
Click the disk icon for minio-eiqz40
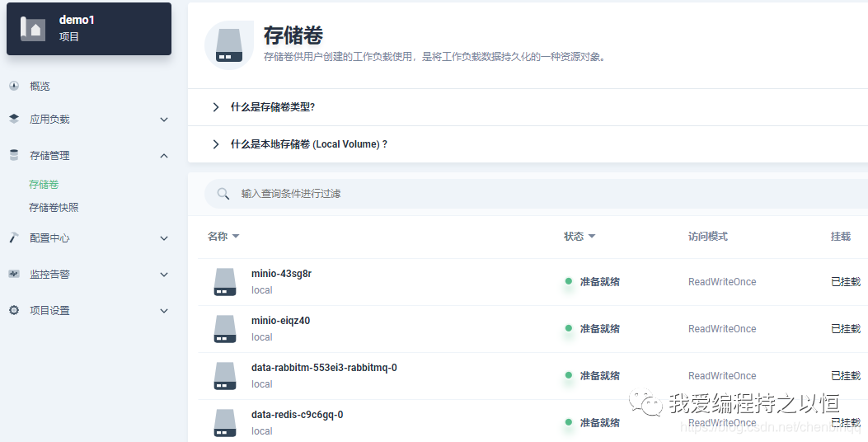coord(225,329)
